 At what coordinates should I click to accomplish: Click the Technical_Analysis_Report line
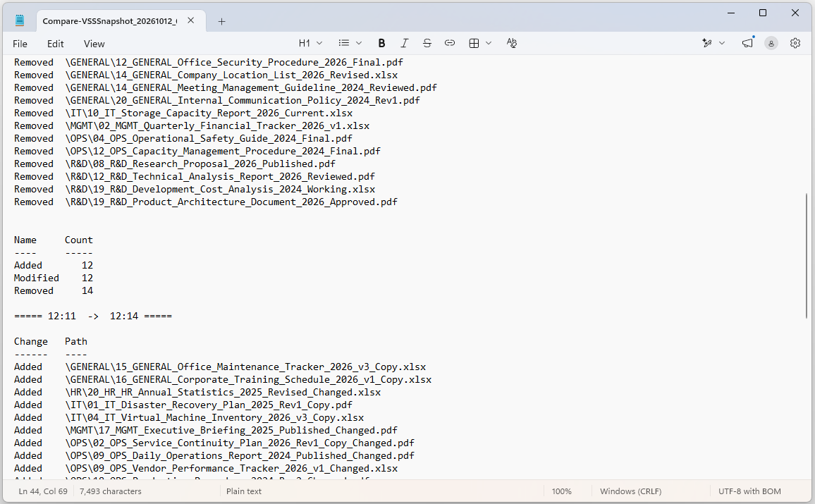(x=195, y=177)
